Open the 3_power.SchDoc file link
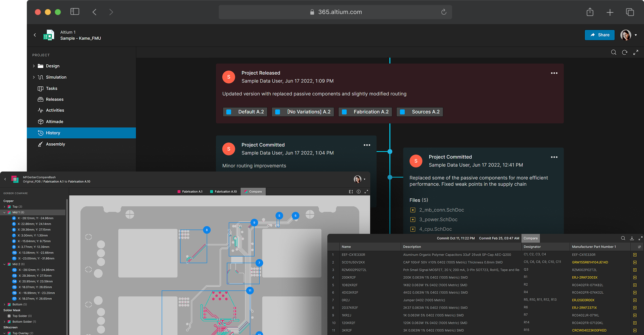 coord(438,219)
